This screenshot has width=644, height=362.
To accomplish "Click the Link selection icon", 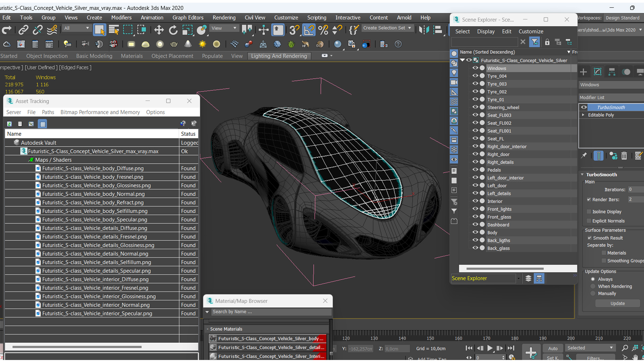I will pyautogui.click(x=23, y=30).
